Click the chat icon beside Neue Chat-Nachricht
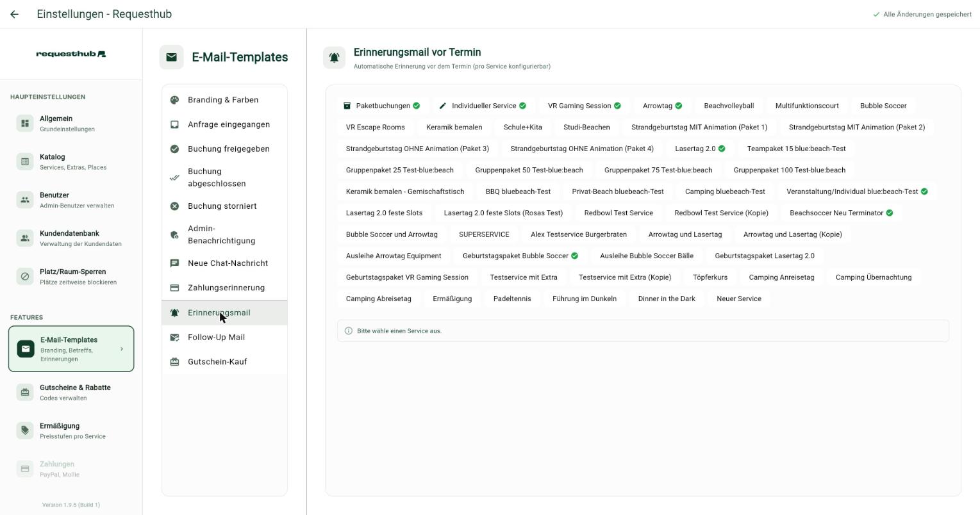This screenshot has height=515, width=980. point(174,263)
